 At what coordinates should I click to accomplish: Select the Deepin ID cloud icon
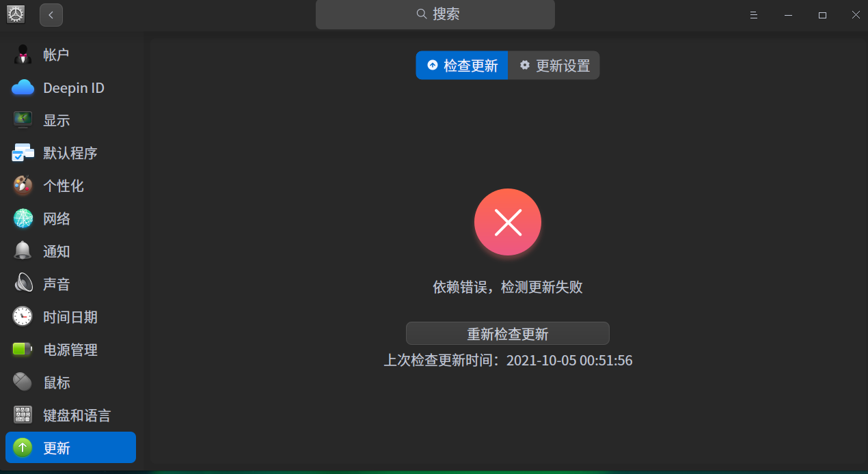click(23, 87)
